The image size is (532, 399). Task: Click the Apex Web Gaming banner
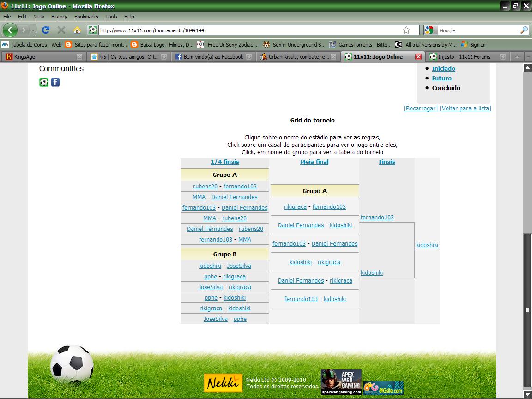(341, 382)
